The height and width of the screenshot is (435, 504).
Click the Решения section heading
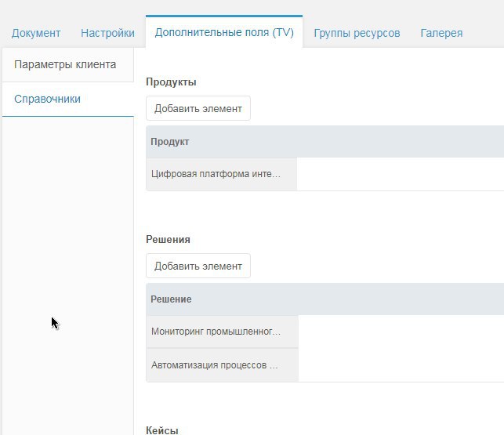[x=168, y=240]
